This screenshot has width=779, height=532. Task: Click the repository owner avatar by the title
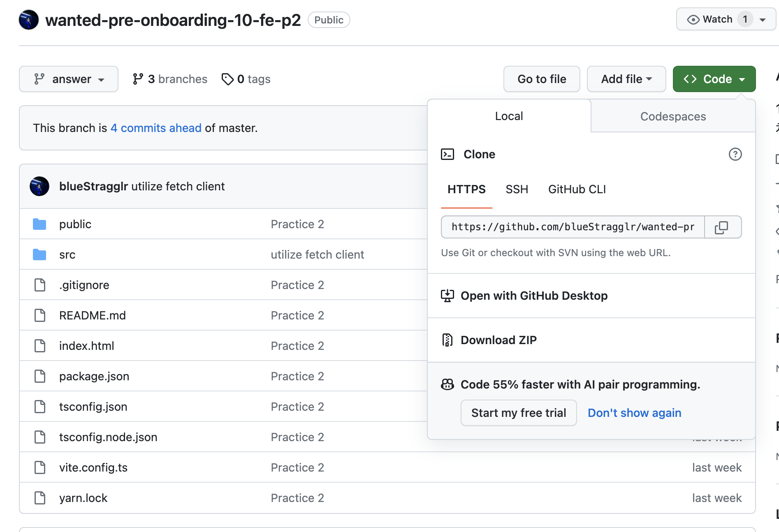(29, 20)
